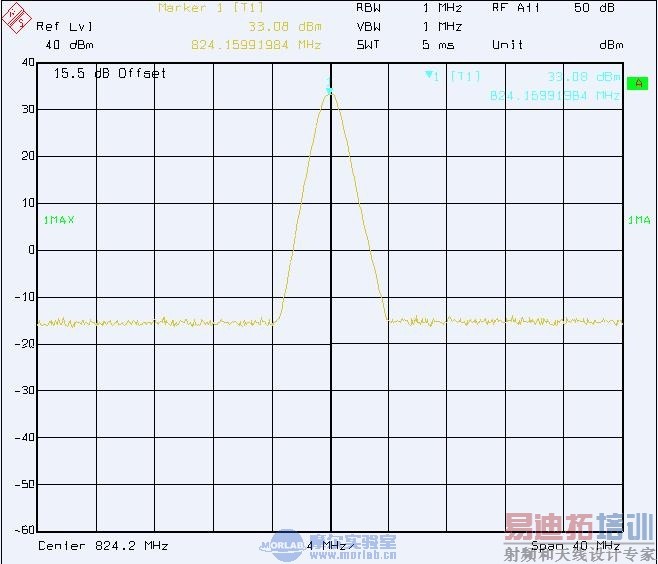Click the VBW 1 MHz value

[x=442, y=26]
